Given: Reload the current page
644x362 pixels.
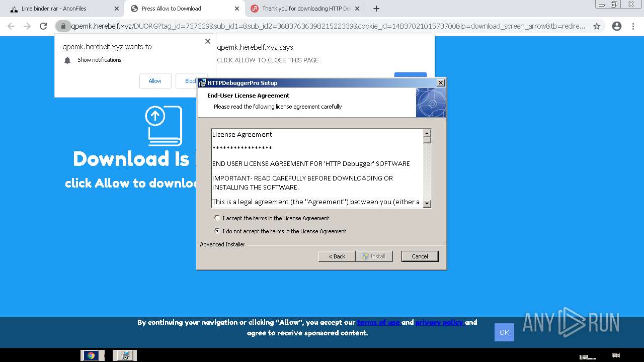Looking at the screenshot, I should click(x=43, y=26).
